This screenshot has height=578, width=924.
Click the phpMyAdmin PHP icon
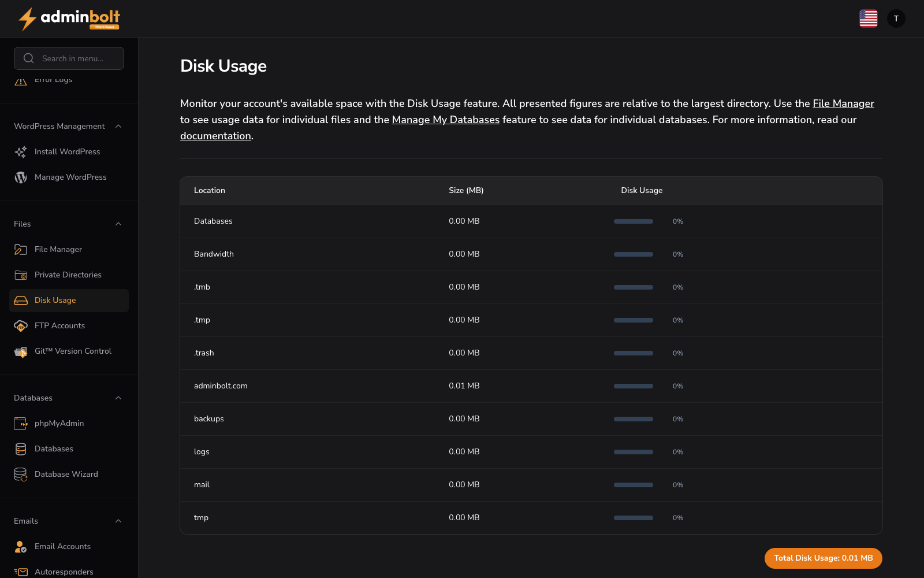21,423
